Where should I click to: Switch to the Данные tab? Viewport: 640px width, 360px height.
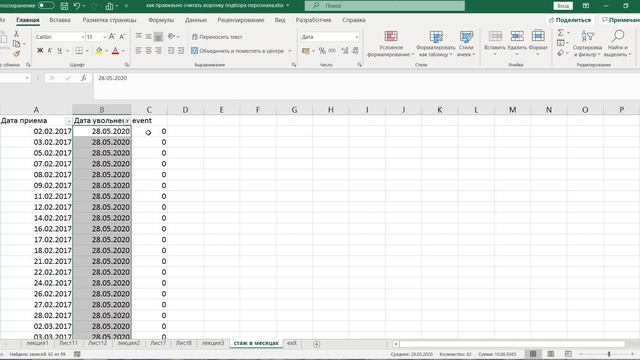[196, 20]
